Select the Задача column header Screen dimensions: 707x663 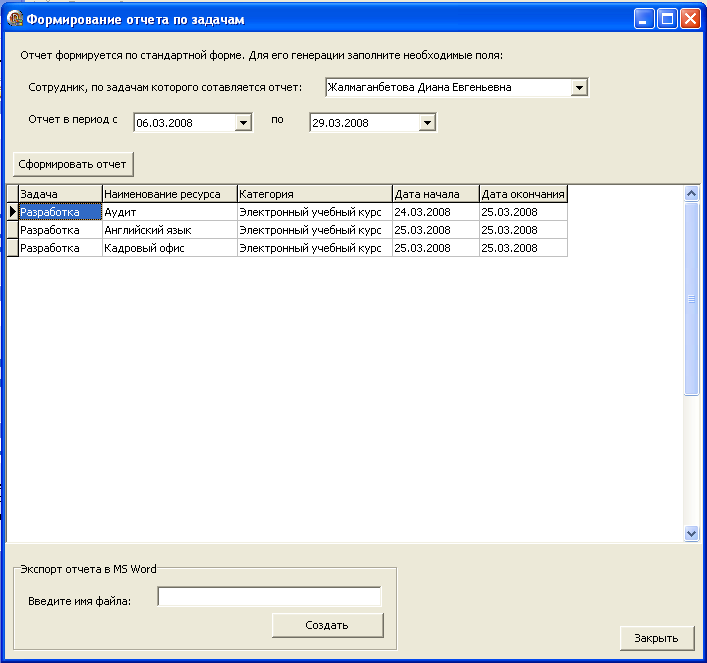[60, 194]
